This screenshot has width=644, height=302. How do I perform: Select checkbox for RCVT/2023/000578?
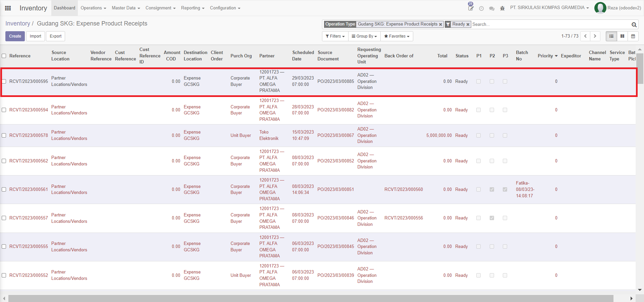(x=4, y=136)
